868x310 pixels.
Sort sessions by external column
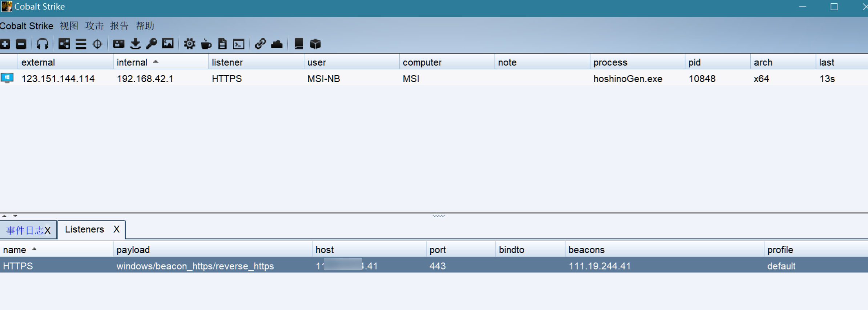(x=65, y=62)
